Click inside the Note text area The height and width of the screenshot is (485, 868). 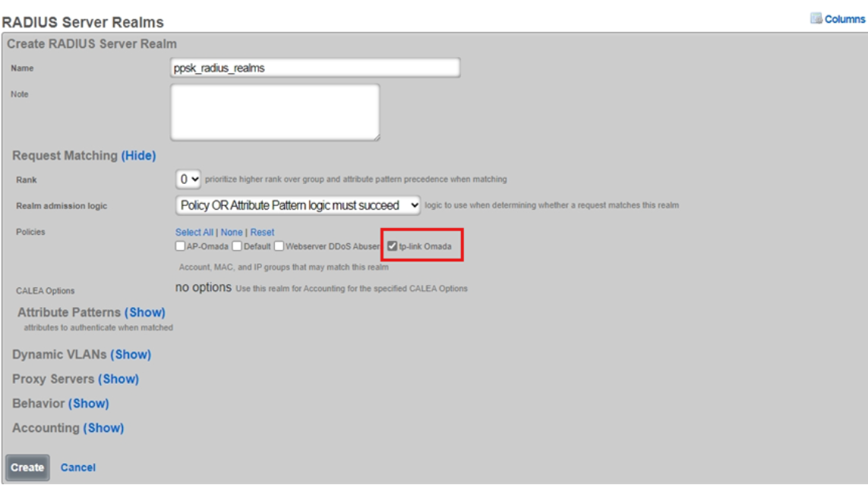(274, 112)
